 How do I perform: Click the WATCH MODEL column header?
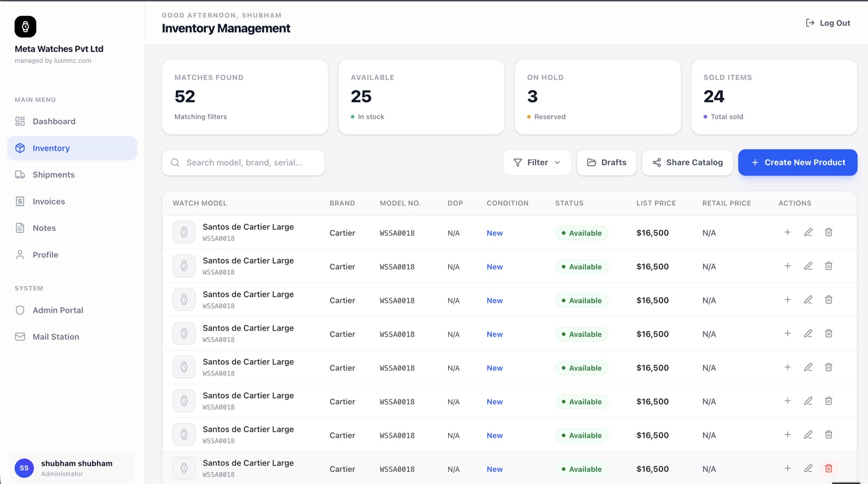(200, 203)
